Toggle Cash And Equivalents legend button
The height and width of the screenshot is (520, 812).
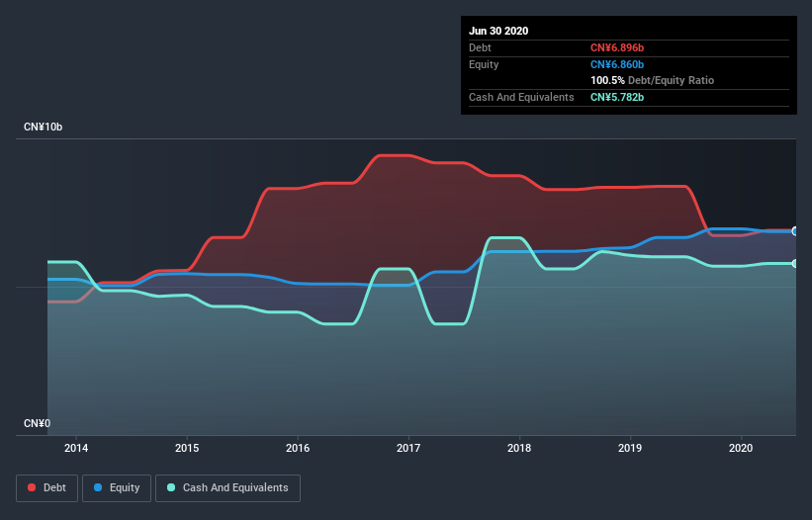coord(227,488)
